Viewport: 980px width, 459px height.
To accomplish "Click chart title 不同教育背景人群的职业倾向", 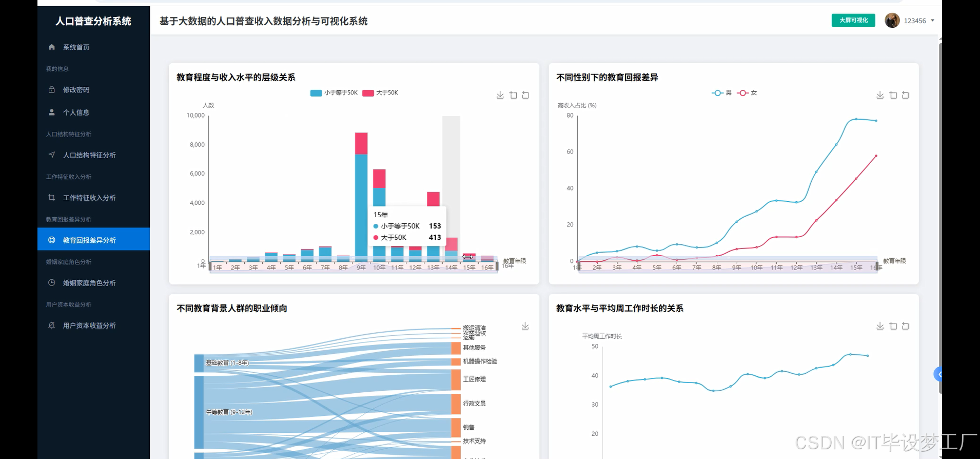I will tap(232, 309).
